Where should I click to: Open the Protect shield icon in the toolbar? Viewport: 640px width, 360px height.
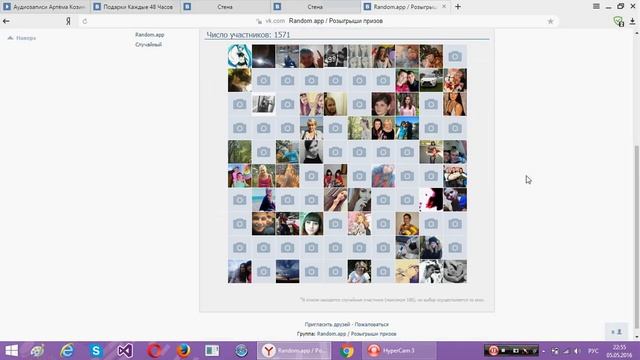(x=619, y=21)
